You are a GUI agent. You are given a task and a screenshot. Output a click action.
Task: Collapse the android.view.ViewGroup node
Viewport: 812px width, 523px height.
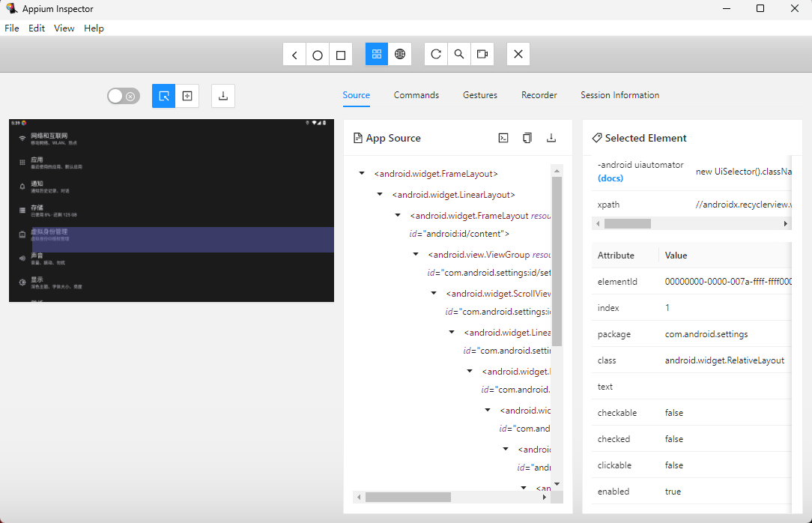416,253
